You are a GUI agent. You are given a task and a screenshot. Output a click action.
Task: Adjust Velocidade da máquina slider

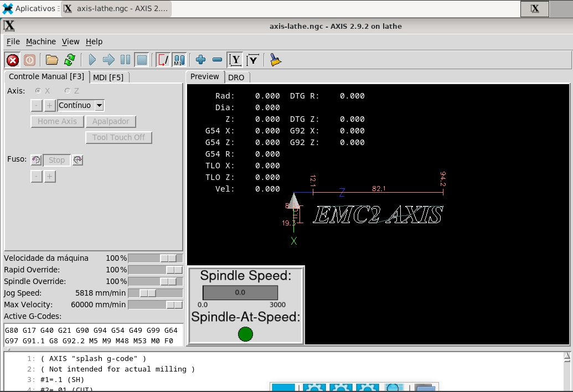click(x=156, y=259)
